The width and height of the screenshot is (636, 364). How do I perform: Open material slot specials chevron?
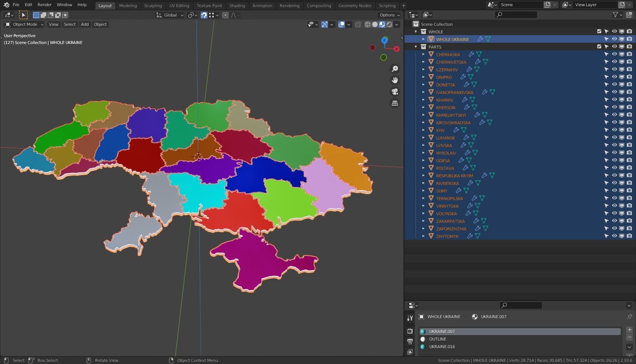coord(629,347)
